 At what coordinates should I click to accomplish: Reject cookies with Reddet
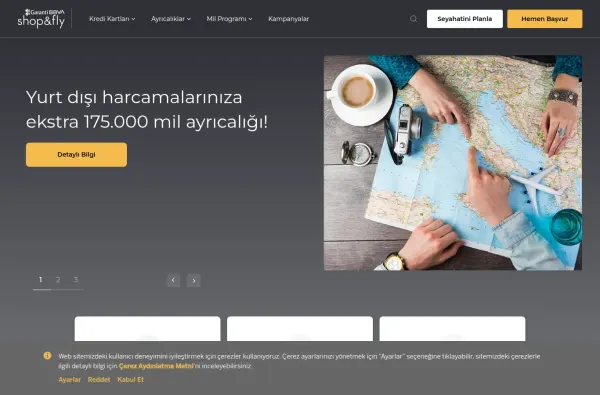pyautogui.click(x=99, y=380)
